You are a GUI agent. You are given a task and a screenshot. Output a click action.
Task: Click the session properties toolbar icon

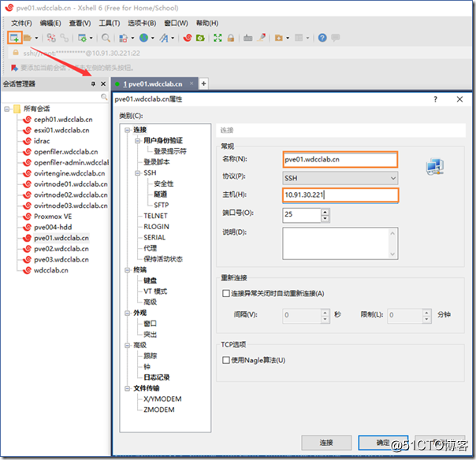point(82,38)
